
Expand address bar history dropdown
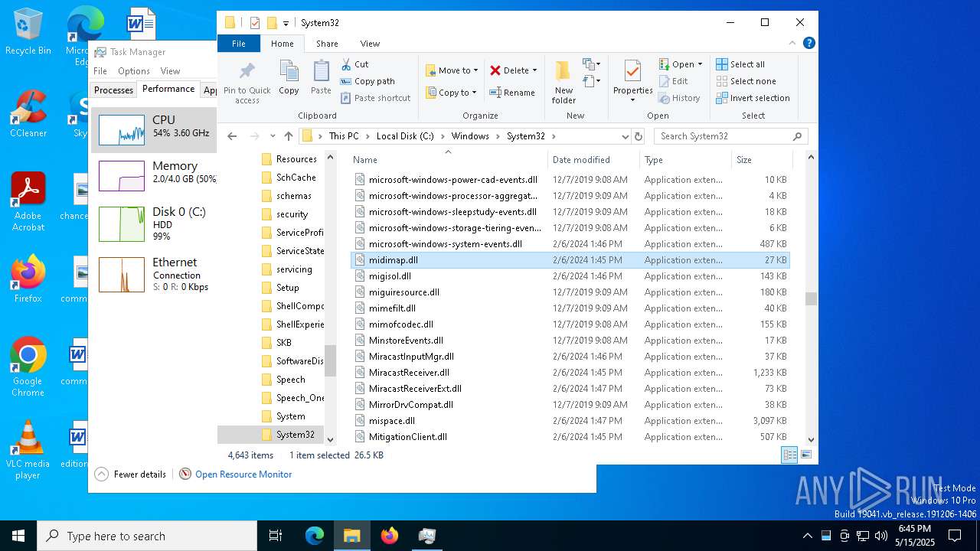pos(626,136)
